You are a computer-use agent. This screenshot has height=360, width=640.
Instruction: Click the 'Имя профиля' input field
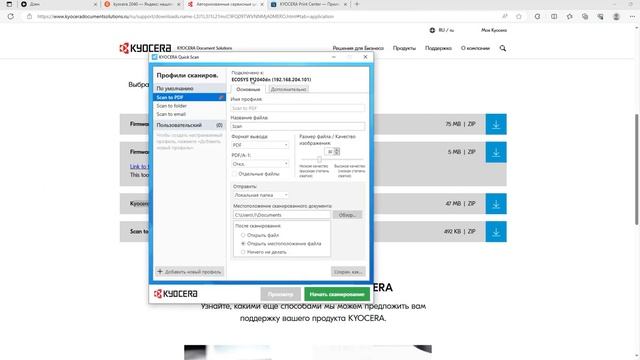298,108
